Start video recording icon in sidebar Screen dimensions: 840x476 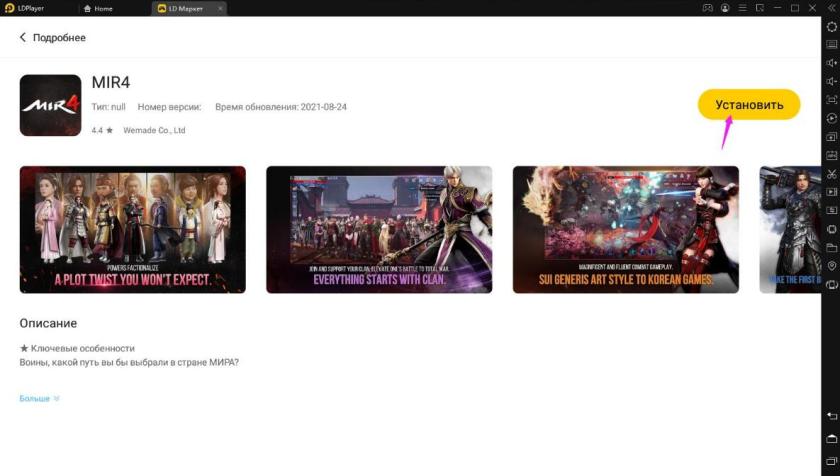[831, 192]
